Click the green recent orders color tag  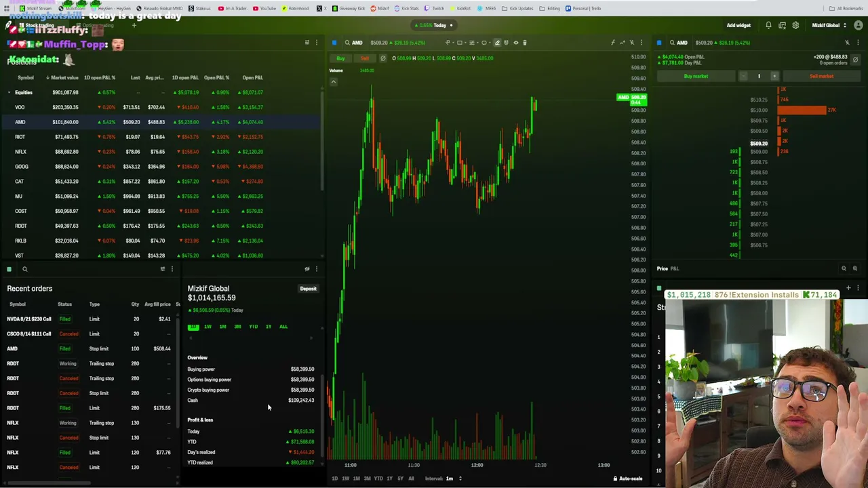click(x=9, y=269)
